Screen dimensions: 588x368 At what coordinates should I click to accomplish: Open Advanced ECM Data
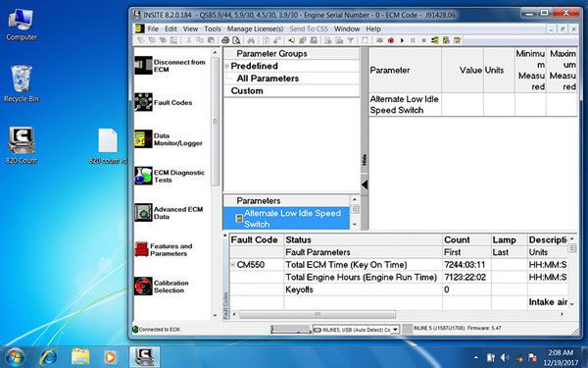point(169,213)
